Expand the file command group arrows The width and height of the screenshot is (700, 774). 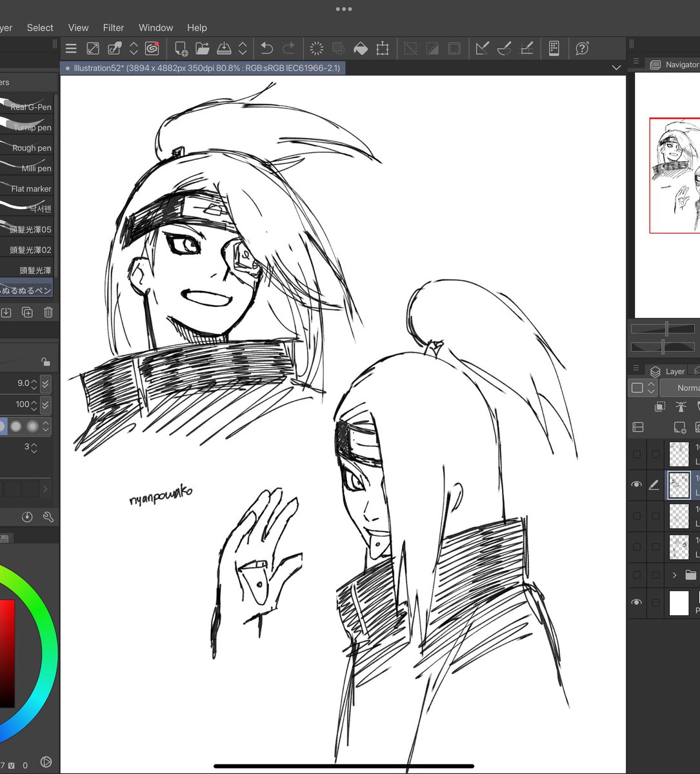click(x=243, y=48)
